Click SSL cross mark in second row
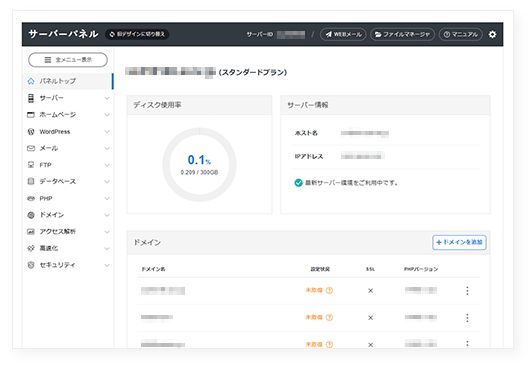 coord(370,318)
